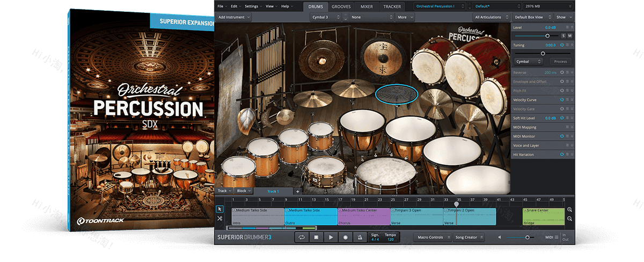Stop playback
The image size is (644, 262).
(x=316, y=237)
